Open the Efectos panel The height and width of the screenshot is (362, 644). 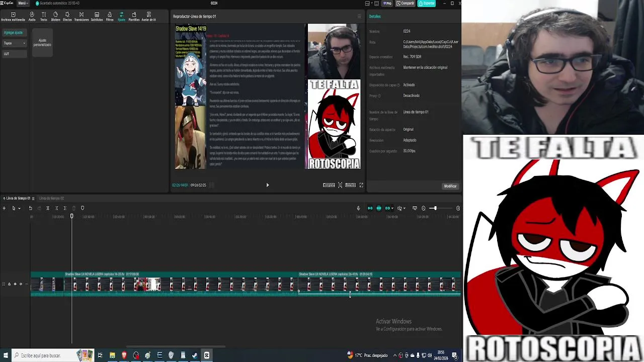point(67,17)
